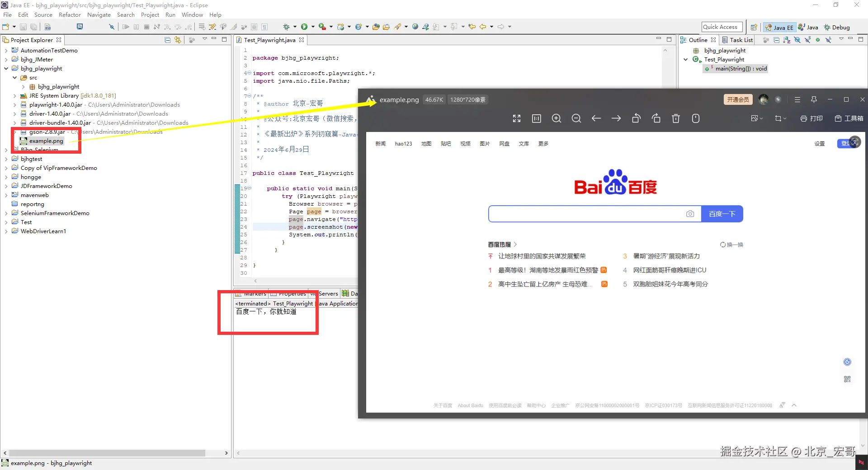Select the playwright-1.40.0.jar entry

click(x=100, y=105)
